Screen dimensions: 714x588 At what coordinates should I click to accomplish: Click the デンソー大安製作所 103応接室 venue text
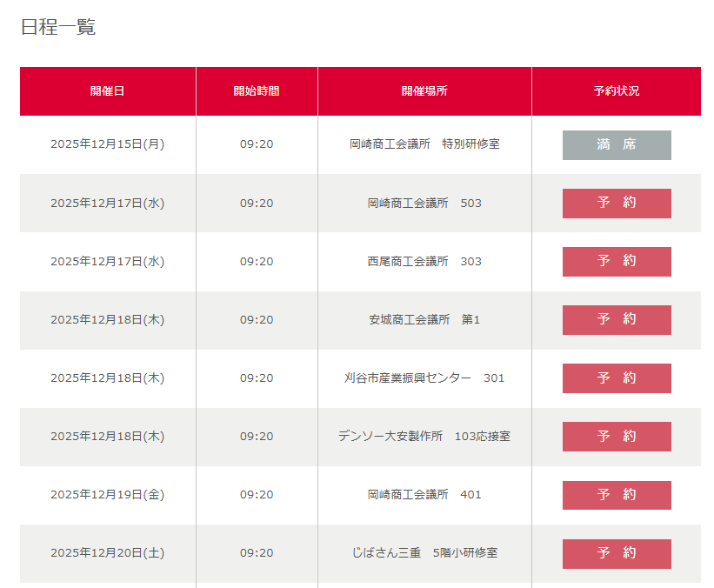[x=424, y=436]
